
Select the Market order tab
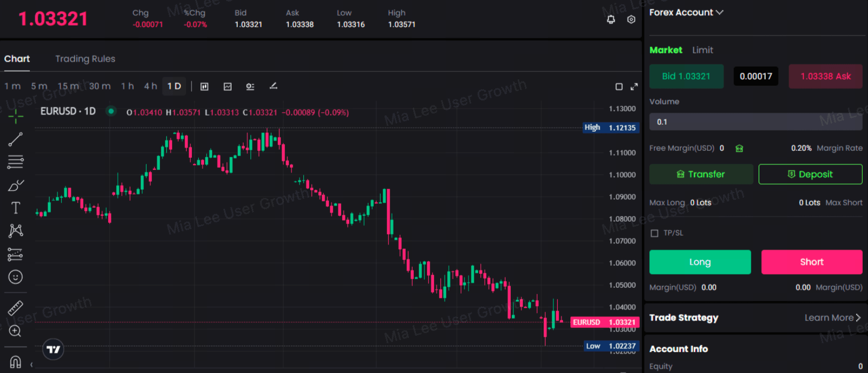(666, 50)
